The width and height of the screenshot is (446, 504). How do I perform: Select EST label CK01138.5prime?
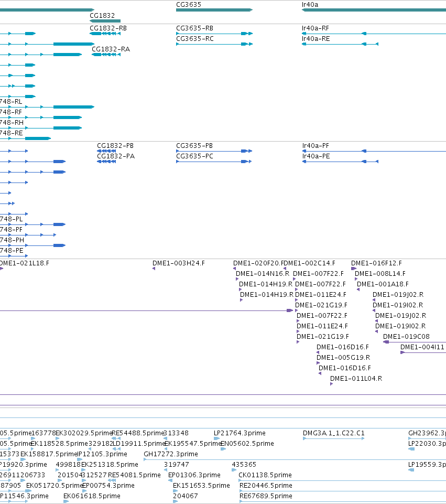265,475
